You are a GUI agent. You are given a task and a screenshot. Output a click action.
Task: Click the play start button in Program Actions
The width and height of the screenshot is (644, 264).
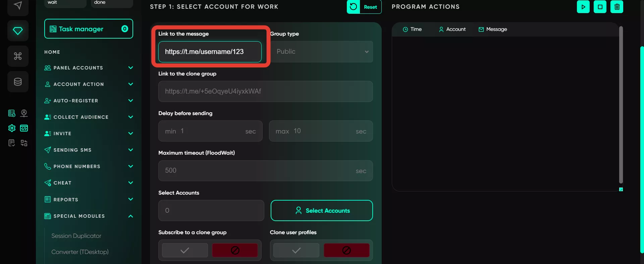(x=583, y=7)
